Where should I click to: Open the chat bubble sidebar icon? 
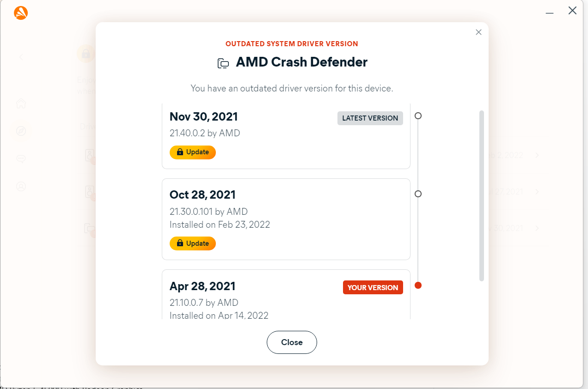pyautogui.click(x=21, y=159)
